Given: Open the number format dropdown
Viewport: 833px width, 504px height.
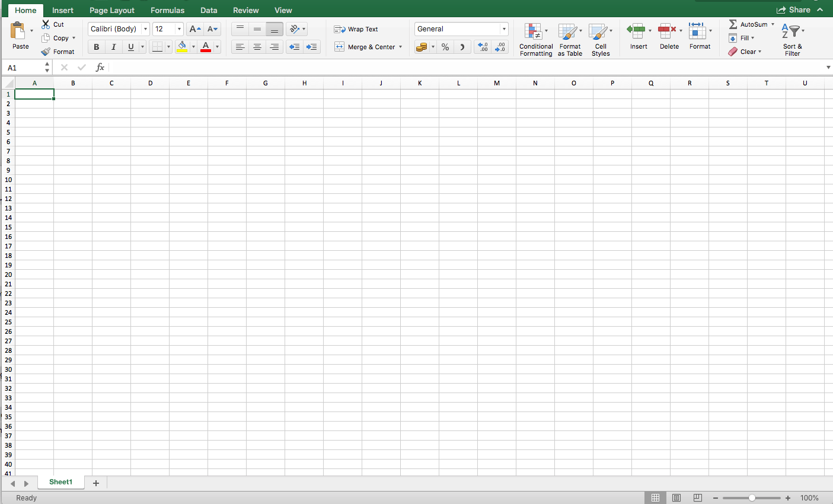Looking at the screenshot, I should [503, 28].
